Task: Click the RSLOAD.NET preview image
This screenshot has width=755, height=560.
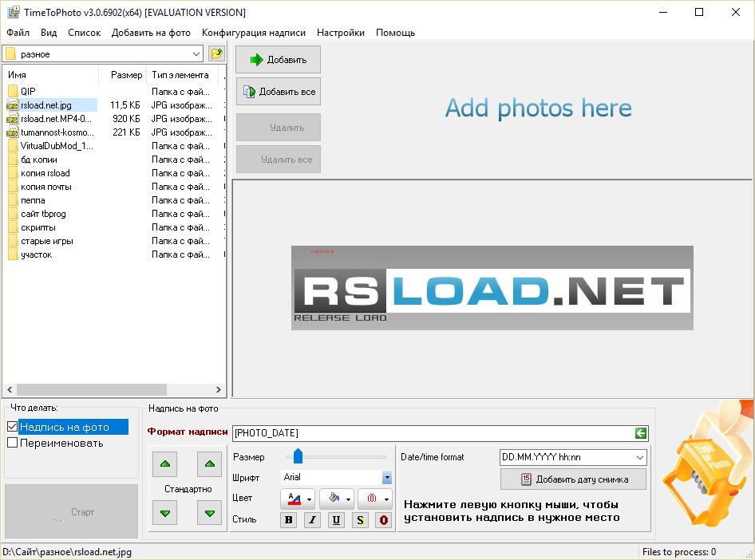Action: point(492,288)
